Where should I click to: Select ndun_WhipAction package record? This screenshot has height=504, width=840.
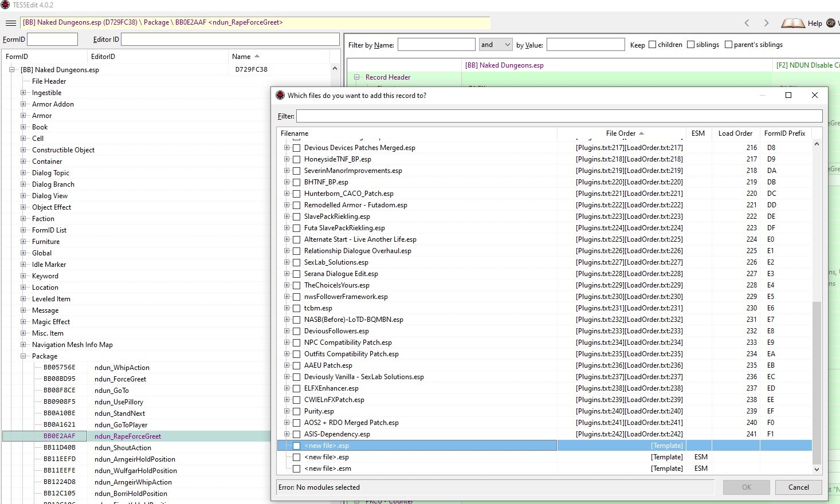[122, 368]
